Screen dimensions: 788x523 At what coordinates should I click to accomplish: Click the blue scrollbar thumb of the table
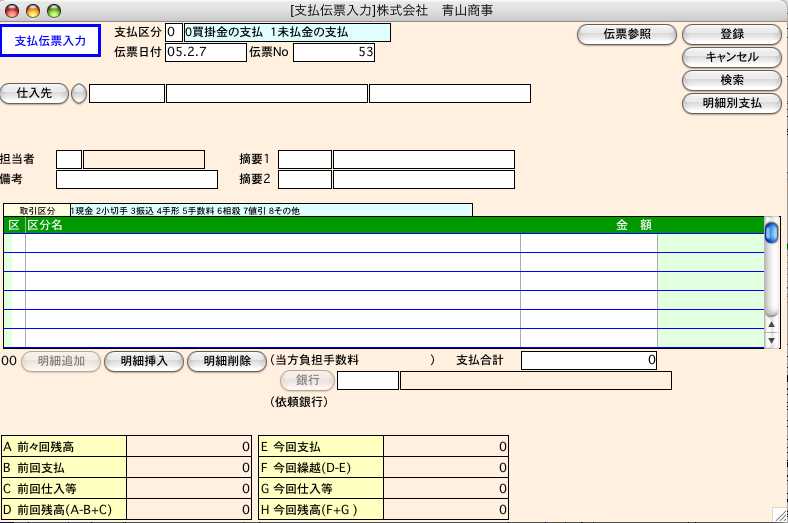coord(771,233)
